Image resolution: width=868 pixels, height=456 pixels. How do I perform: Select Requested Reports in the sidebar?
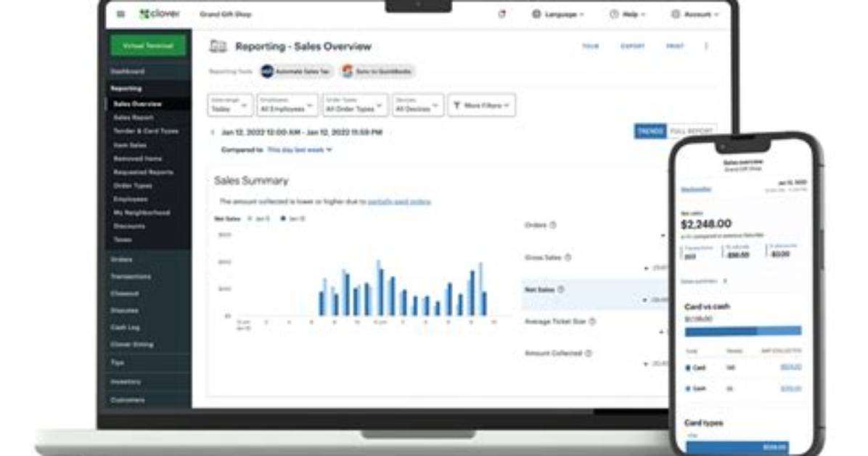(x=143, y=172)
